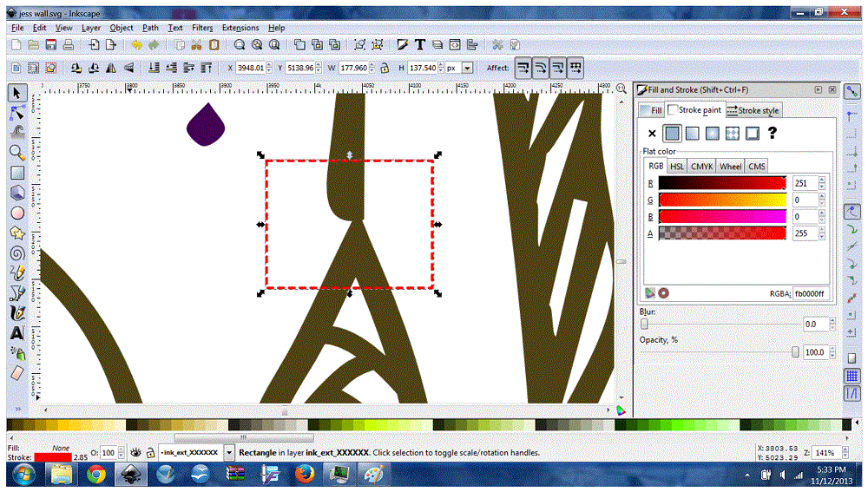The image size is (868, 492).
Task: Select the 3D Box tool
Action: tap(17, 193)
